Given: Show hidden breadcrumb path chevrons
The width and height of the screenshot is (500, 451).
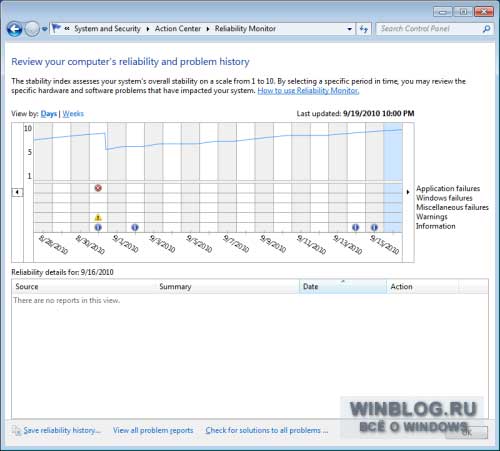Looking at the screenshot, I should [x=67, y=29].
